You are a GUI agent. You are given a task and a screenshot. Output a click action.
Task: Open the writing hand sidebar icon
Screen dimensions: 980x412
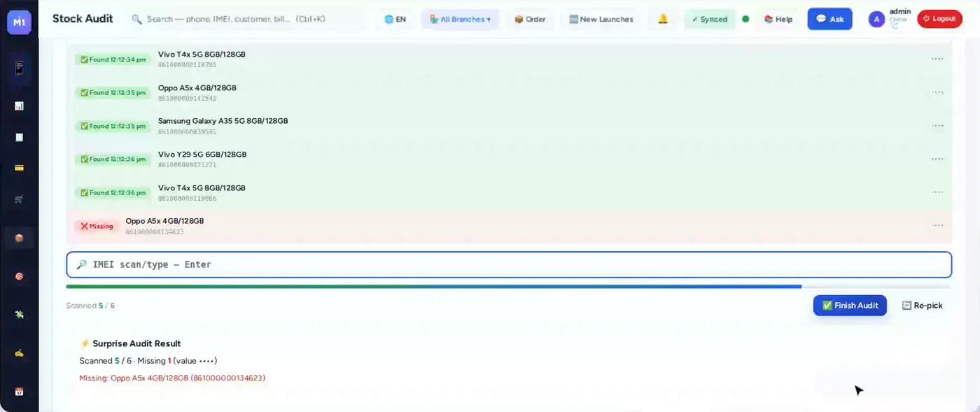tap(19, 353)
